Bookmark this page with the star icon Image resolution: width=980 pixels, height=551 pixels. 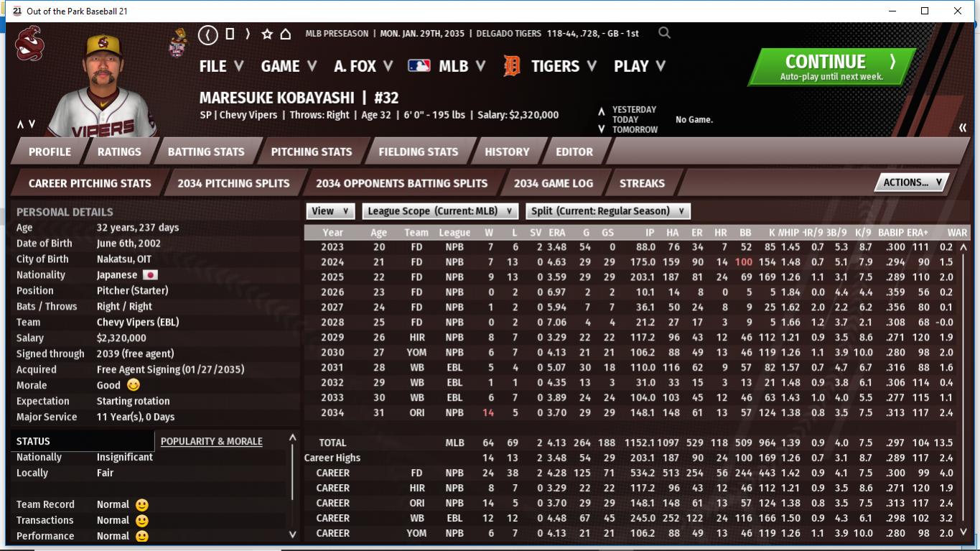coord(267,34)
